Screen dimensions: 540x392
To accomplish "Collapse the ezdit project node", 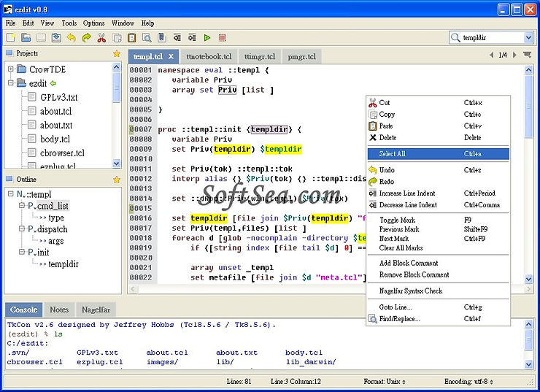I will [x=11, y=83].
